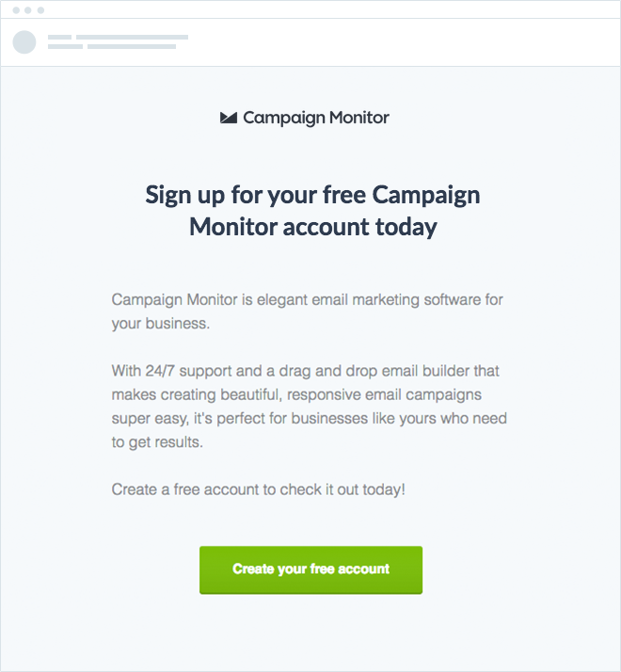Image resolution: width=621 pixels, height=672 pixels.
Task: Click the 'to get results.' text line
Action: (157, 442)
